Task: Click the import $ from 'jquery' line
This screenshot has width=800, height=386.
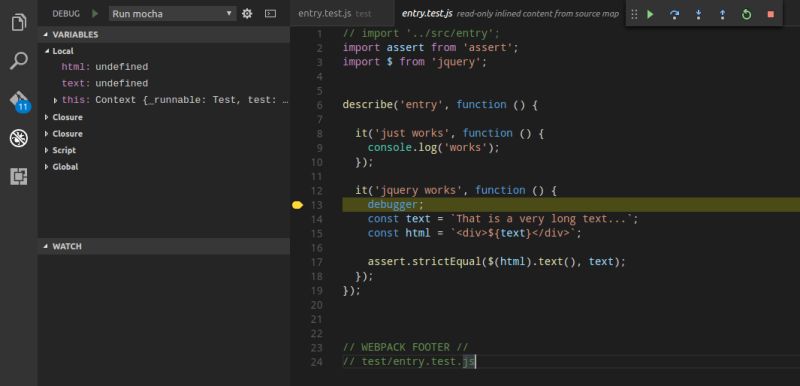Action: [x=415, y=62]
